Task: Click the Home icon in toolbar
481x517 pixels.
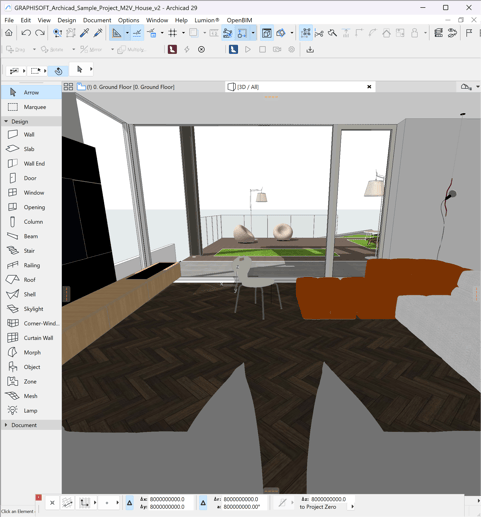Action: pos(9,33)
